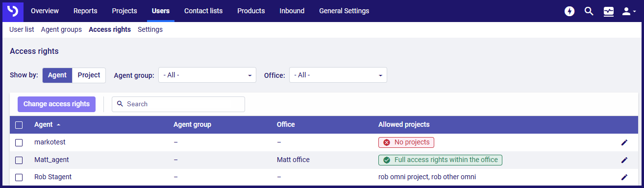
Task: Open the user profile menu icon
Action: point(628,11)
